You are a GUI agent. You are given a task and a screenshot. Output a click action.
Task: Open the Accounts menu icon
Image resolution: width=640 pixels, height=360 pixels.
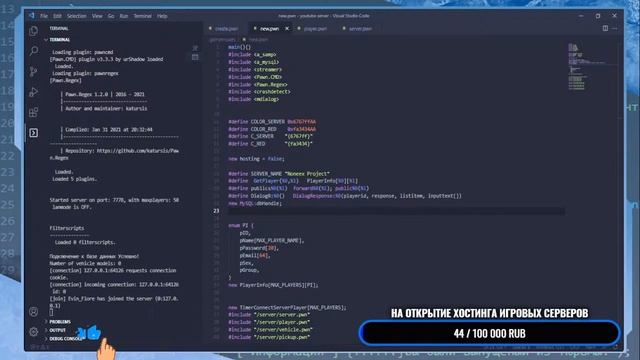click(x=33, y=312)
